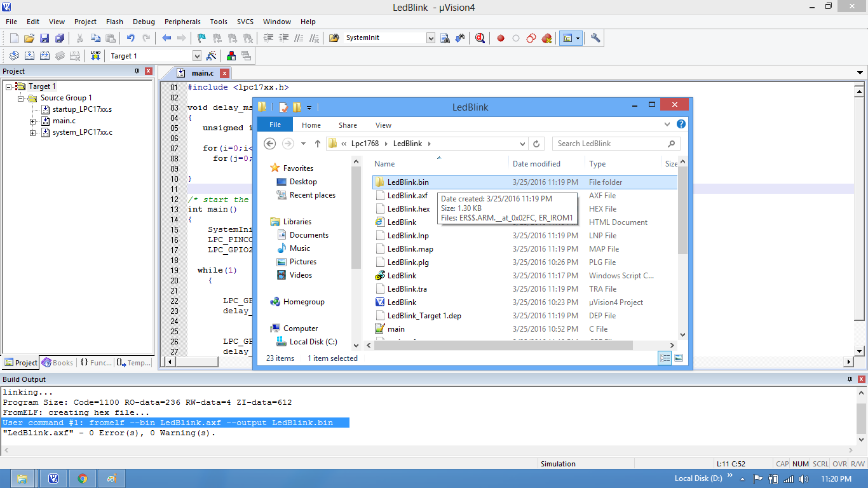Click the Download (LOAD) to flash icon
Viewport: 868px width, 488px height.
click(95, 56)
